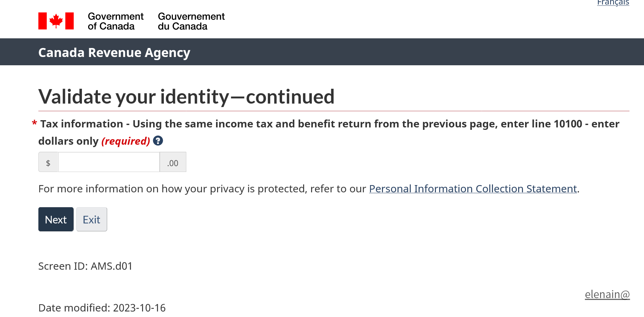The height and width of the screenshot is (317, 644).
Task: Click the Validate your identity heading
Action: [186, 96]
